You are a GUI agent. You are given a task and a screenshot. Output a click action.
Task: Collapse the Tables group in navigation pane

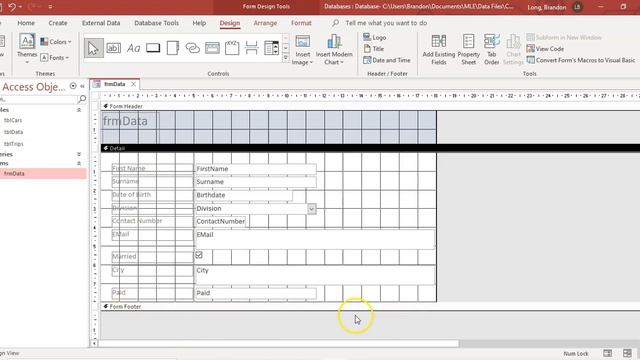[x=79, y=110]
